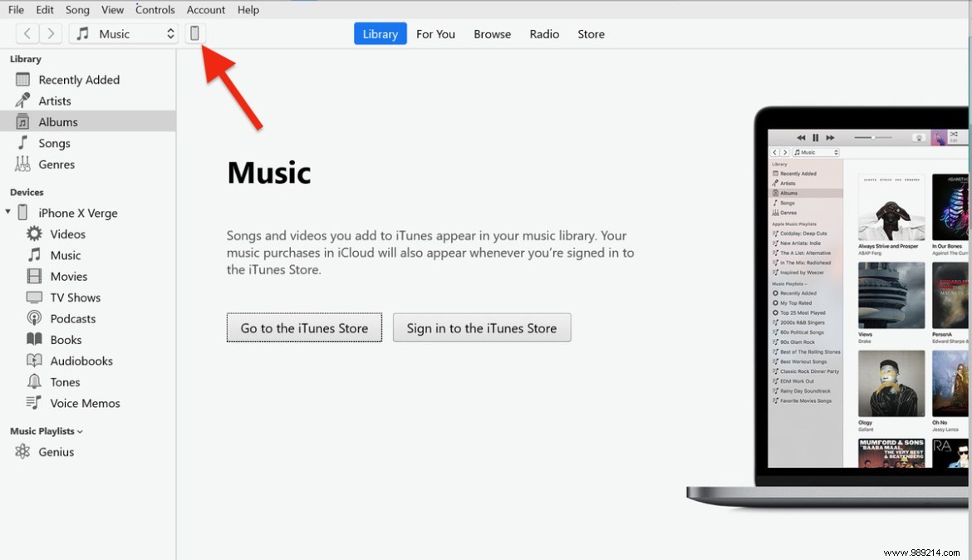
Task: Open the Artists view from the sidebar
Action: [x=56, y=101]
